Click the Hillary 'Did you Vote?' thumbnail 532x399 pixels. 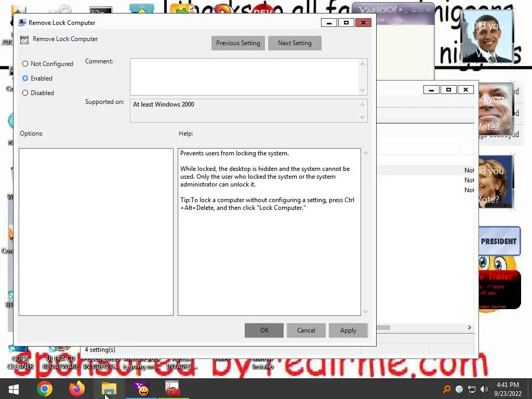tap(496, 182)
